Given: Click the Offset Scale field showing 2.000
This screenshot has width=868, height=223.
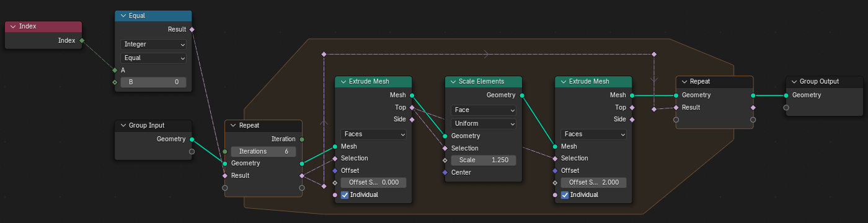Looking at the screenshot, I should pos(593,183).
